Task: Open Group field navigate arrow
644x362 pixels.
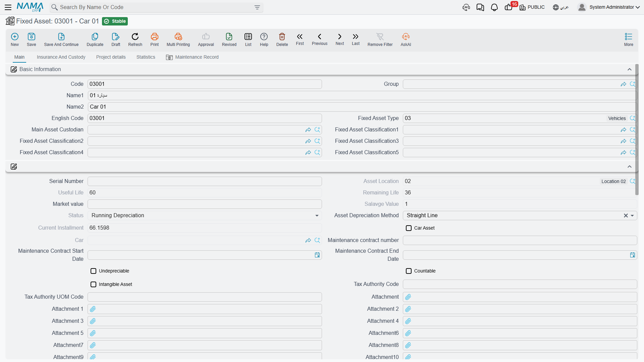Action: pyautogui.click(x=623, y=84)
